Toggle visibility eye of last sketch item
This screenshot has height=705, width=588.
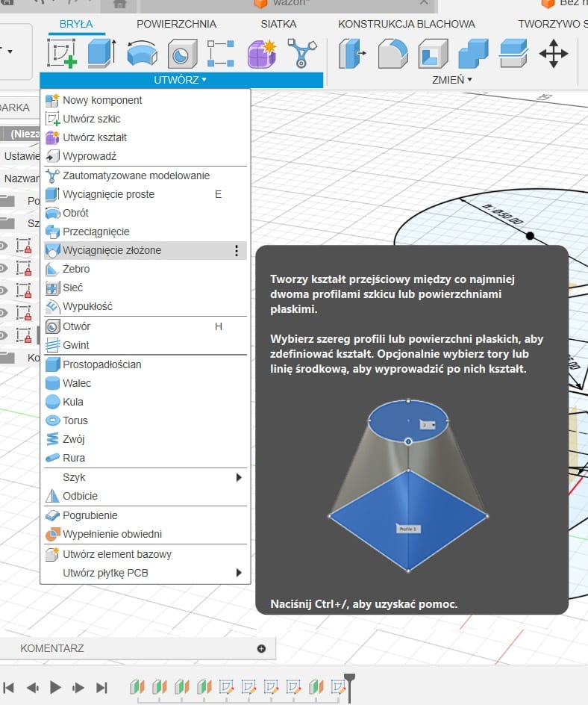(4, 335)
